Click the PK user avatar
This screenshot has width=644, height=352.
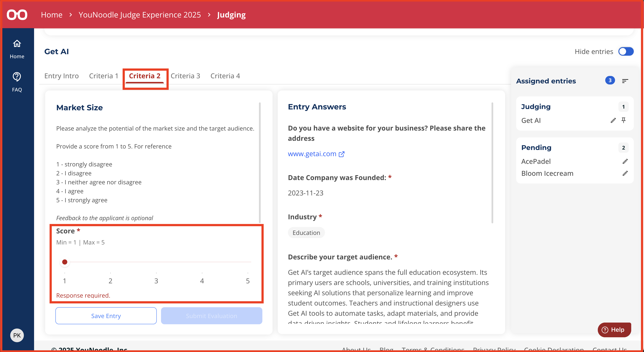coord(17,335)
